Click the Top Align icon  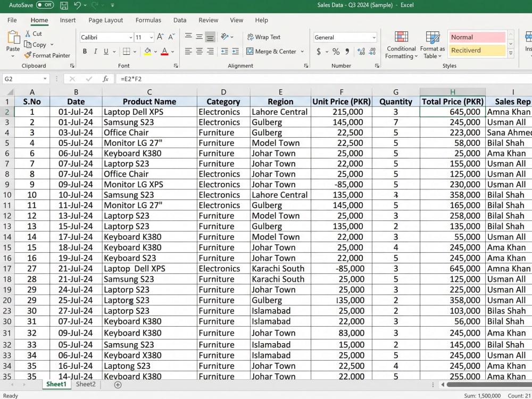[188, 37]
